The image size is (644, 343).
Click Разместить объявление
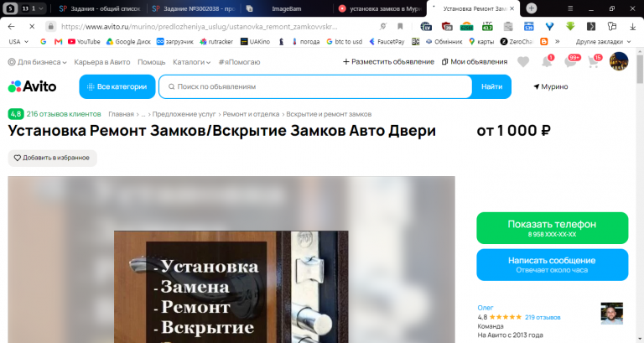click(x=388, y=61)
